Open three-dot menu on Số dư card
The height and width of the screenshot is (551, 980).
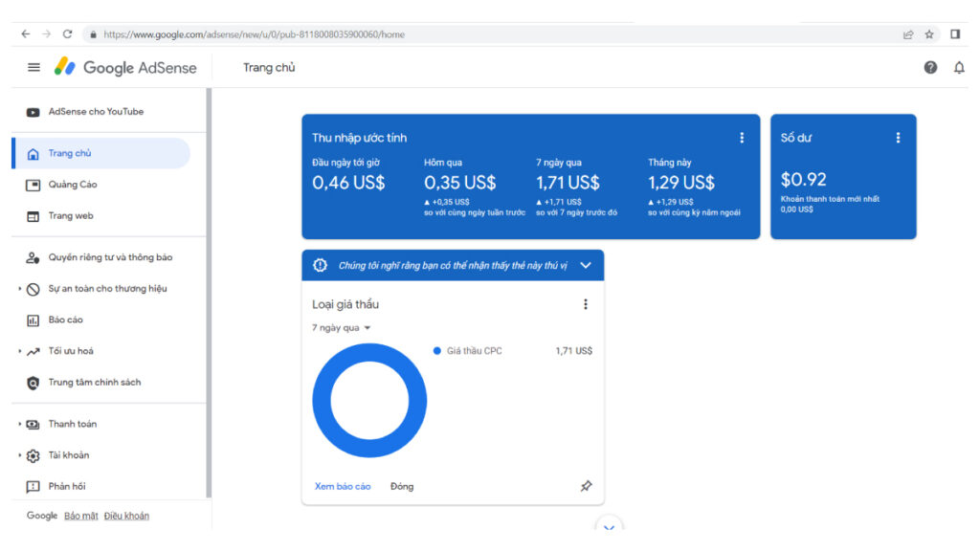898,138
